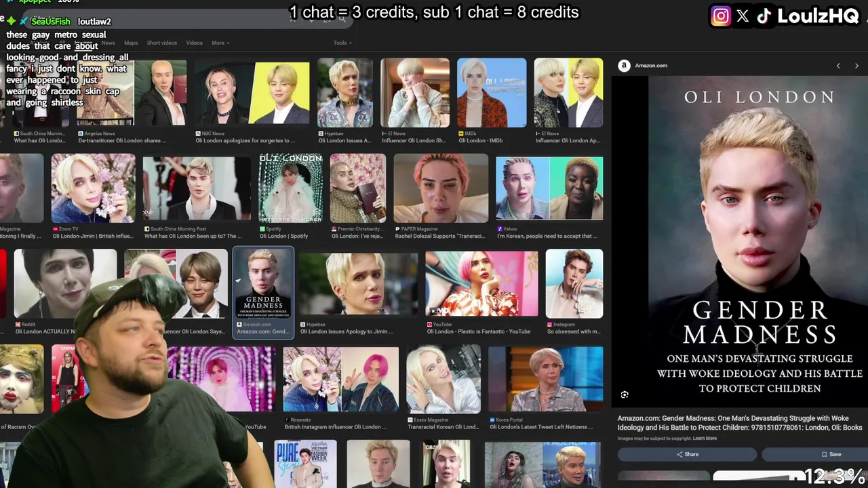Select the NBC News thumbnail with yellow background

[x=252, y=94]
